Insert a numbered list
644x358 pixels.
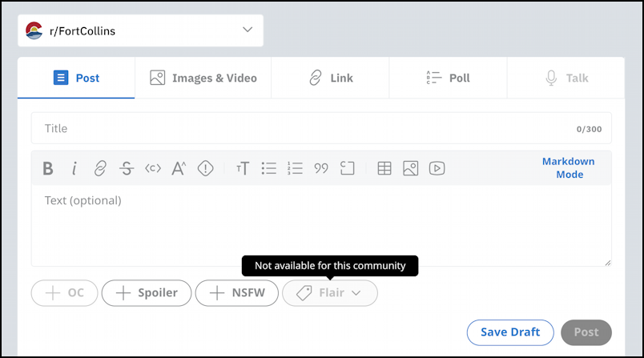click(x=296, y=168)
